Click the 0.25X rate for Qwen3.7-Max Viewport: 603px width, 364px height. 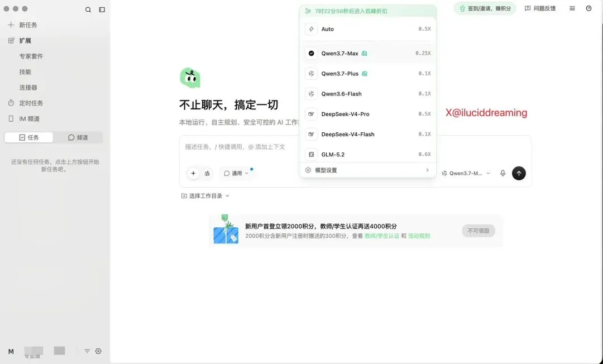tap(423, 54)
